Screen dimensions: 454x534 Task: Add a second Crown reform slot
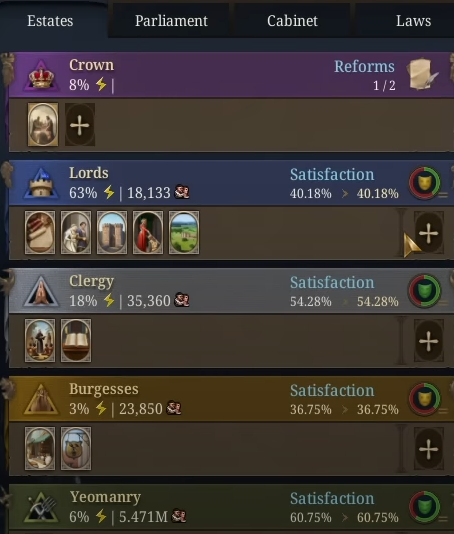pyautogui.click(x=80, y=125)
